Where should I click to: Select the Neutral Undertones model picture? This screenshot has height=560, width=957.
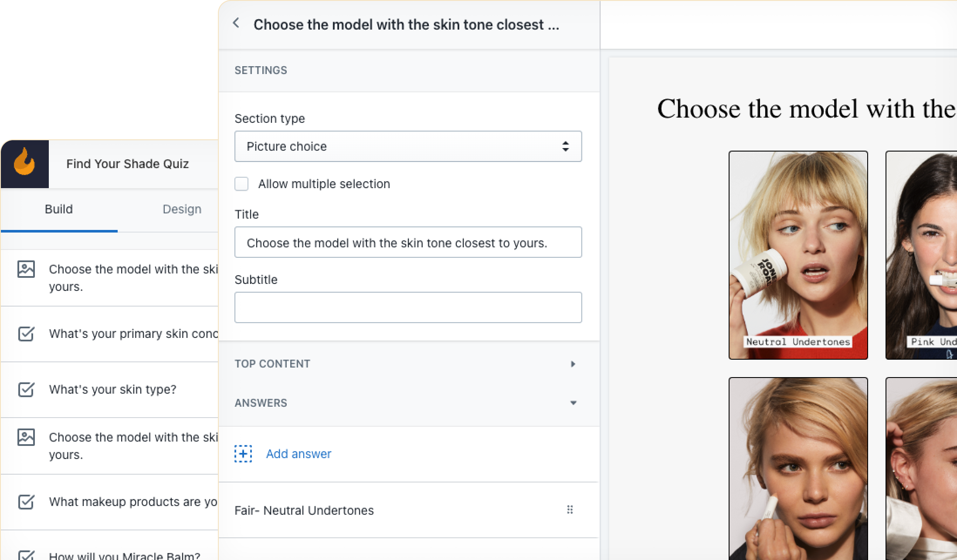click(x=798, y=255)
